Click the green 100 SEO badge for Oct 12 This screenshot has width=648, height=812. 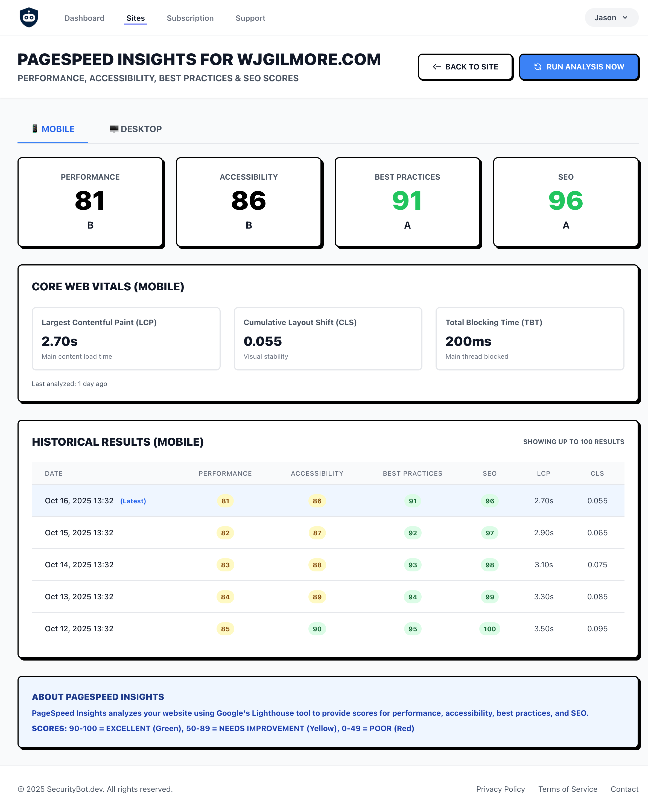(489, 629)
